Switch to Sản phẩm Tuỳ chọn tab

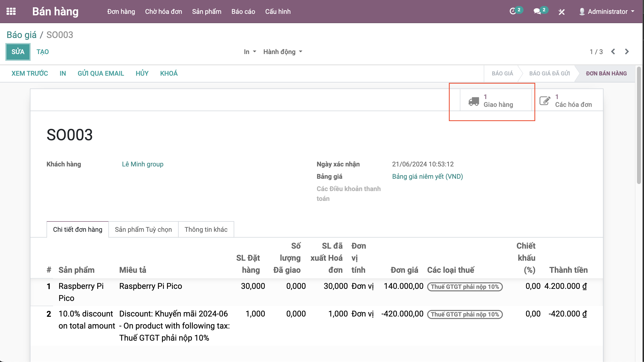pyautogui.click(x=143, y=230)
